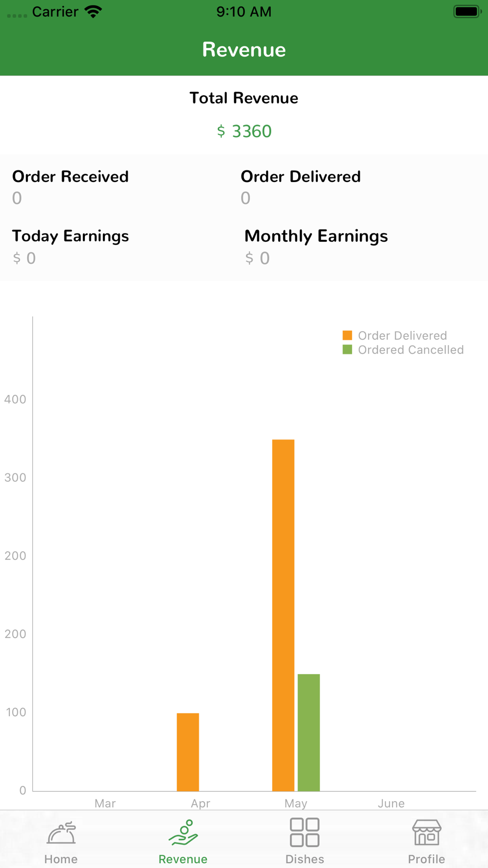Open the Profile storefront icon
Image resolution: width=488 pixels, height=868 pixels.
[427, 833]
